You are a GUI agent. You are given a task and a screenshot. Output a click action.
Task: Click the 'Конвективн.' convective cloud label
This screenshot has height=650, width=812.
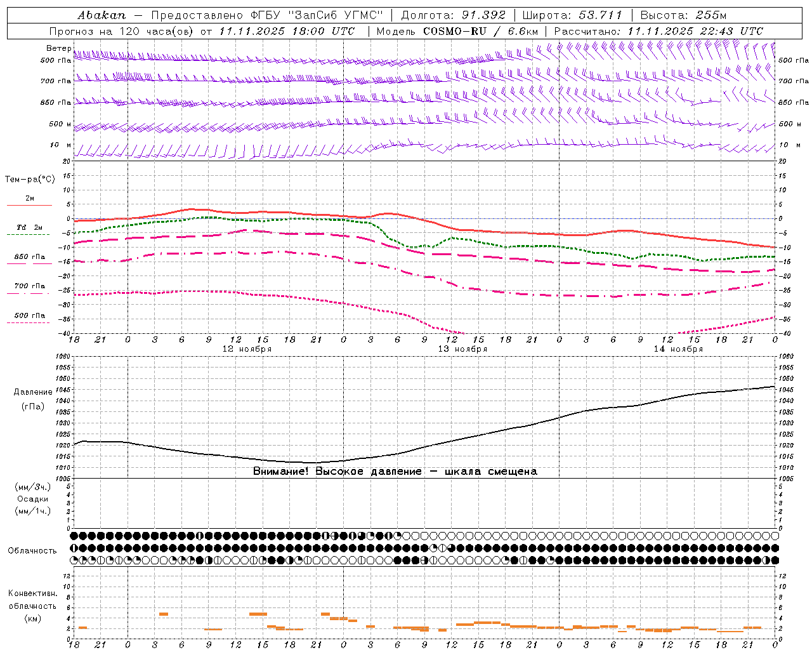click(x=32, y=594)
